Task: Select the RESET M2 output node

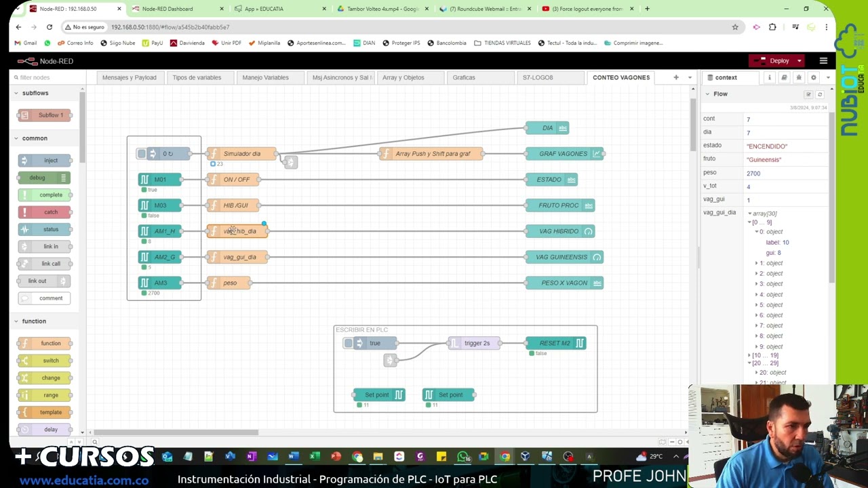Action: click(555, 343)
